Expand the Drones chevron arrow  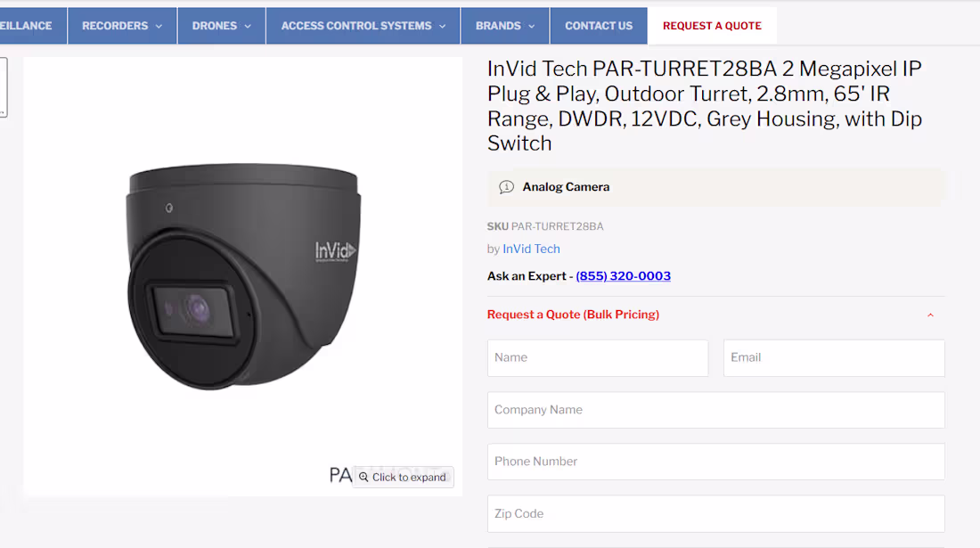click(248, 26)
